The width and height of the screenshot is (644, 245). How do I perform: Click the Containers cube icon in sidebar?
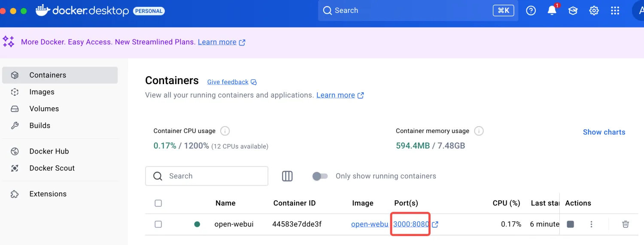15,75
